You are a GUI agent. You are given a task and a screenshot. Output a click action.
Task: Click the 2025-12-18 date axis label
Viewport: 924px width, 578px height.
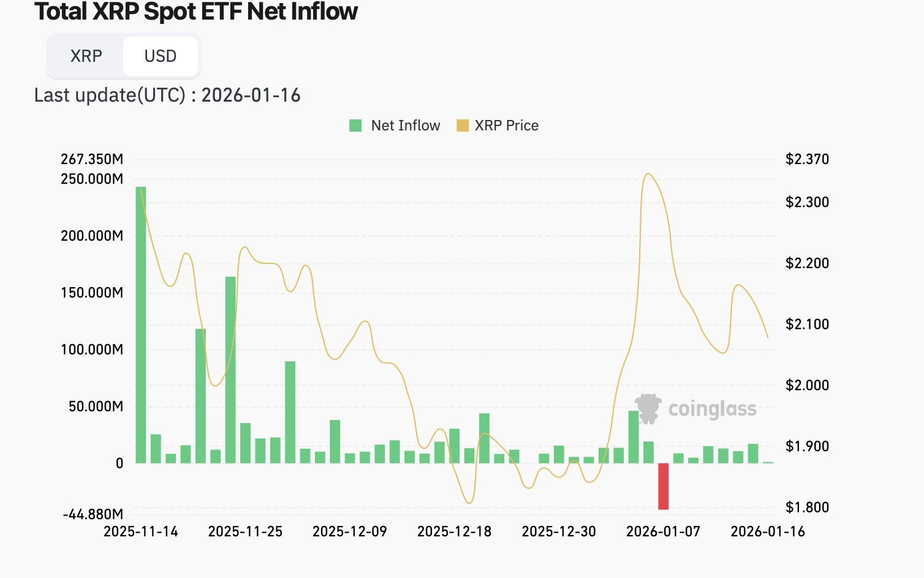tap(454, 531)
